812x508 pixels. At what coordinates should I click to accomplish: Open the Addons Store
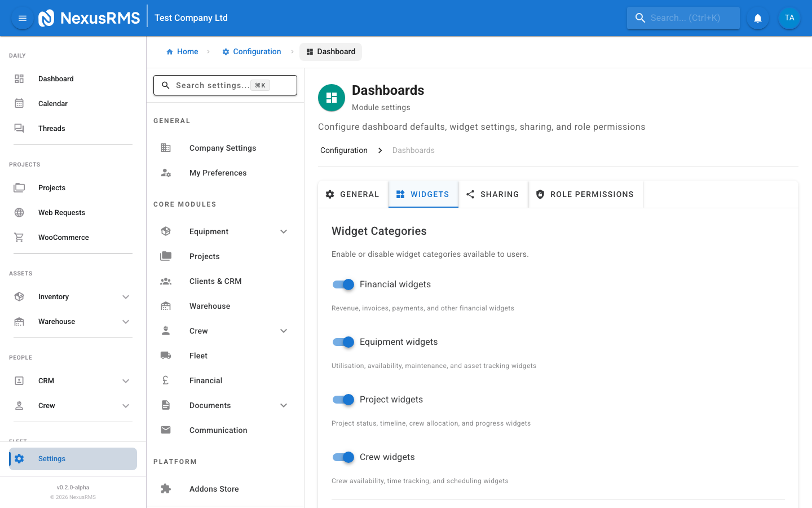[x=214, y=488]
